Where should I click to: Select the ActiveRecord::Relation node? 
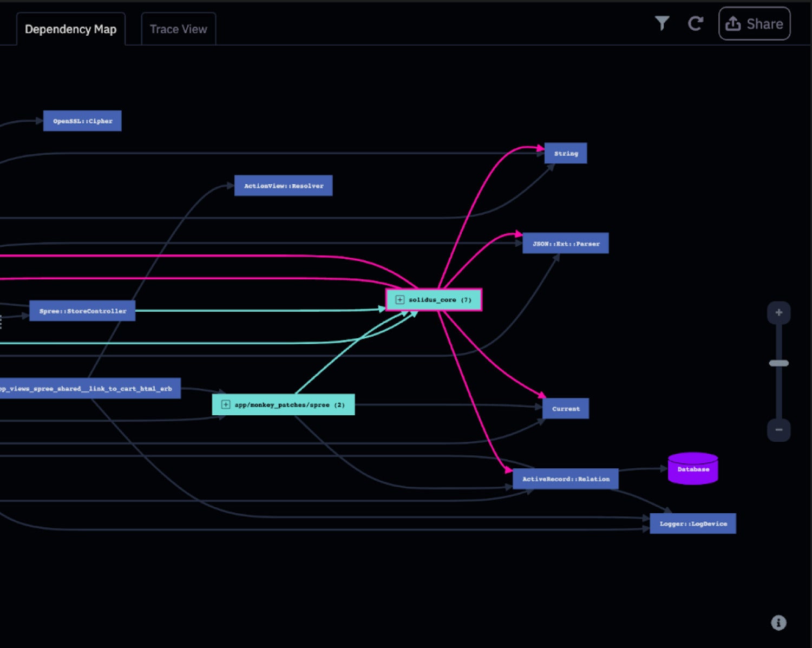tap(566, 479)
